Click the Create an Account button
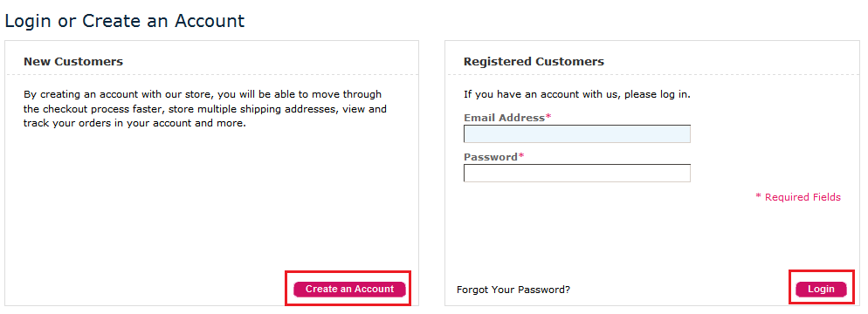Image resolution: width=868 pixels, height=314 pixels. pyautogui.click(x=349, y=289)
